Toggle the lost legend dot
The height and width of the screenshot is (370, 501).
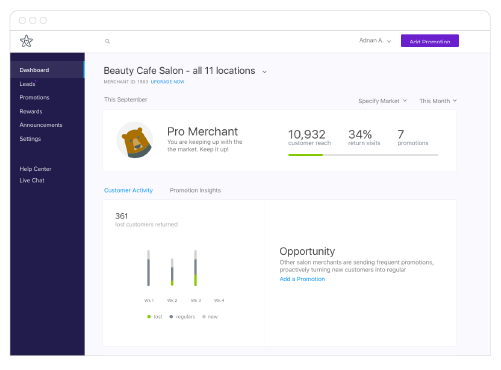tap(149, 317)
